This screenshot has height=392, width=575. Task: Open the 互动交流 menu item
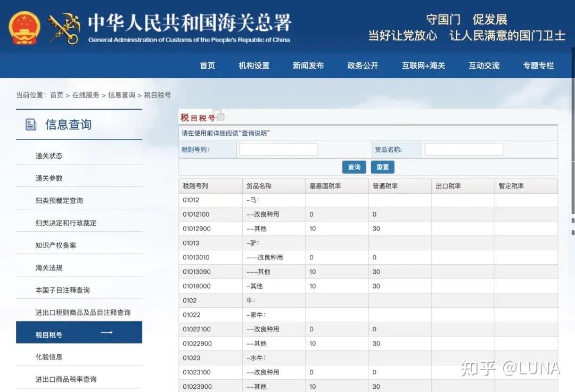pos(483,66)
